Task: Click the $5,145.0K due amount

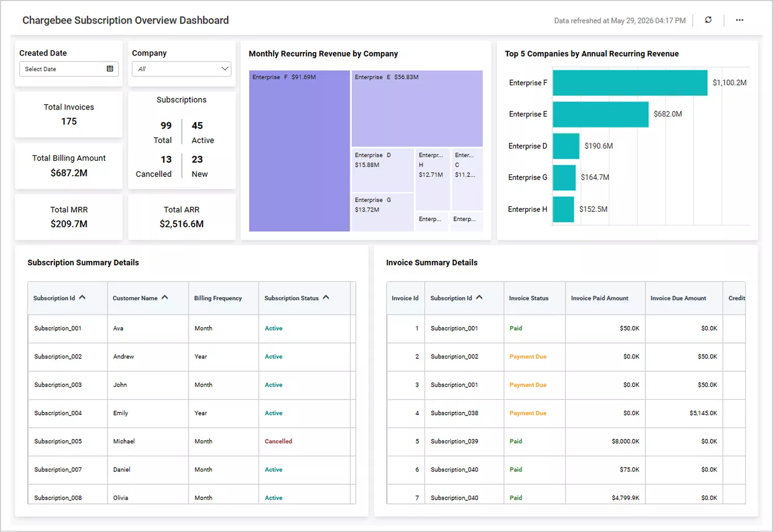Action: [x=703, y=413]
